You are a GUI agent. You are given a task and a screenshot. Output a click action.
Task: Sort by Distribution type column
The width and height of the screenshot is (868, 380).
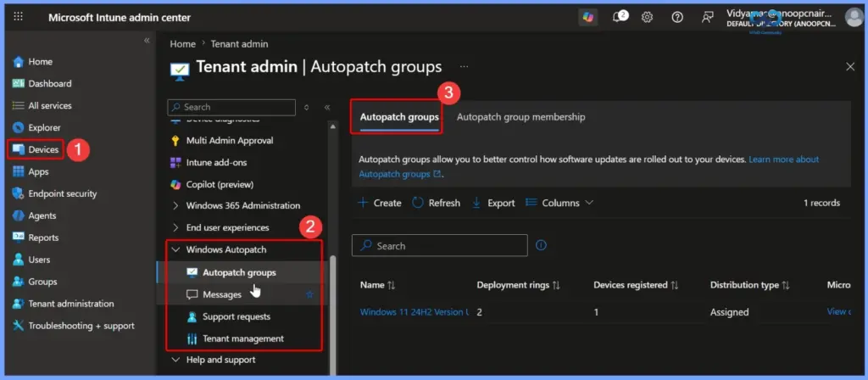pos(750,285)
